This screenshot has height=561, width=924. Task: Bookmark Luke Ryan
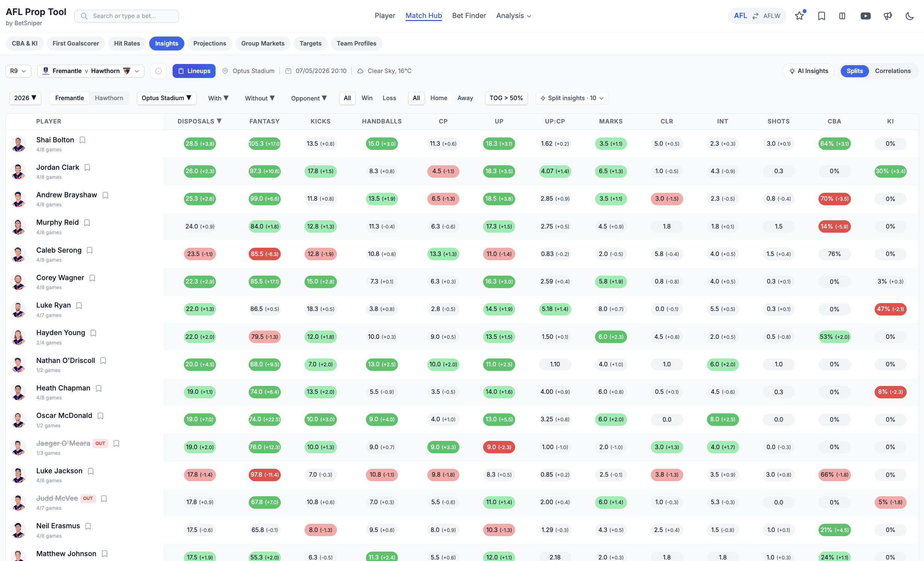(x=79, y=305)
